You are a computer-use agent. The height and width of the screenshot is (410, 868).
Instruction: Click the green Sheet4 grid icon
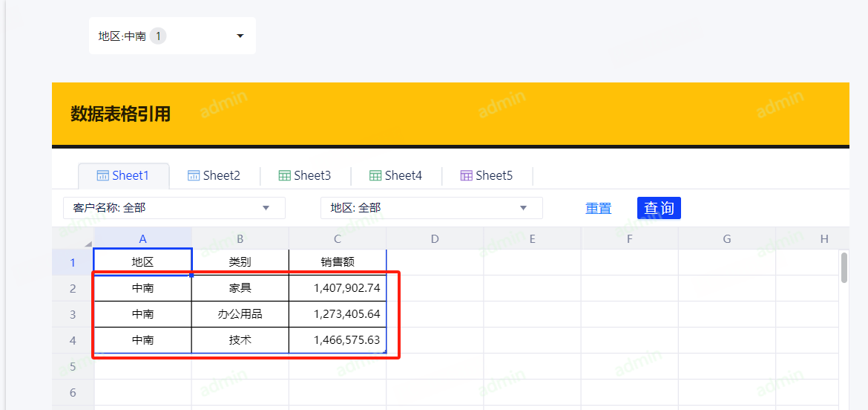375,176
